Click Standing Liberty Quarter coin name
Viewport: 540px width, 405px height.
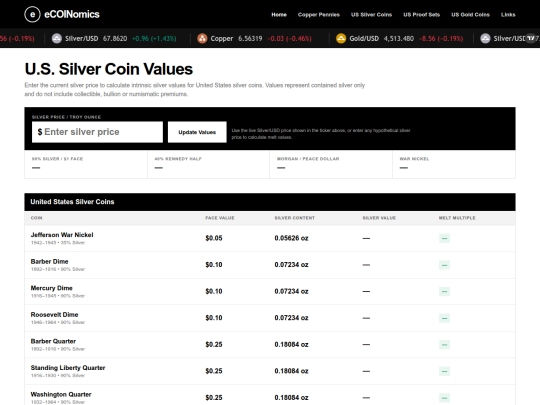(68, 367)
